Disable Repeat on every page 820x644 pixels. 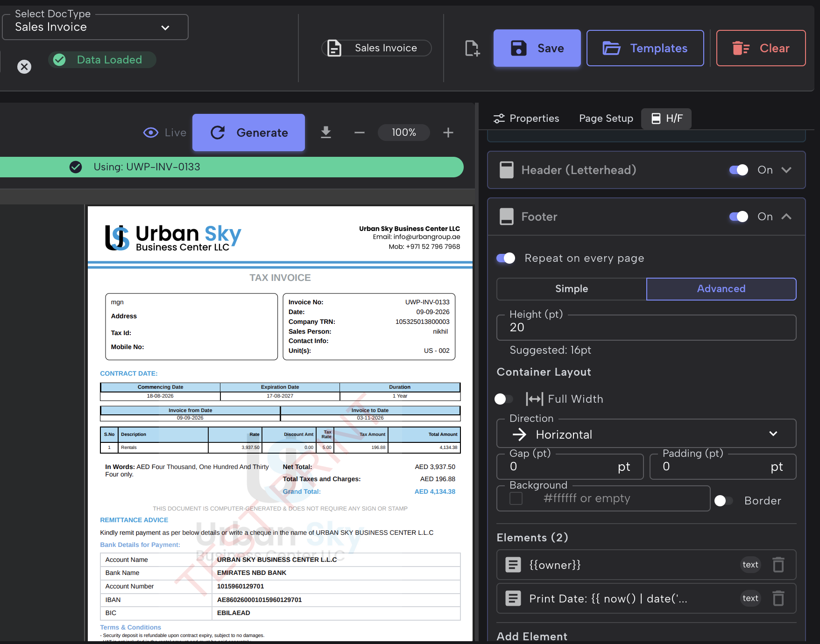506,258
